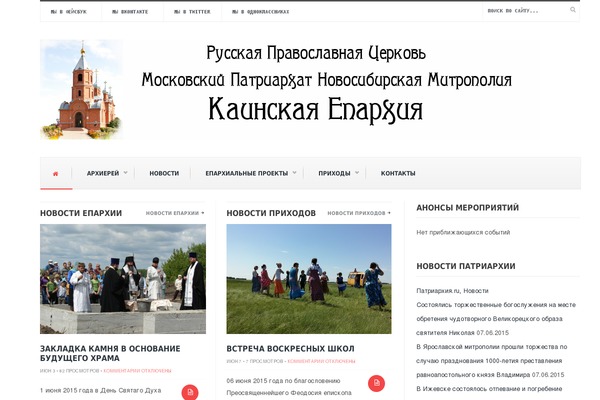Click the Новости епархии section heading
Image resolution: width=600 pixels, height=400 pixels.
tap(81, 213)
